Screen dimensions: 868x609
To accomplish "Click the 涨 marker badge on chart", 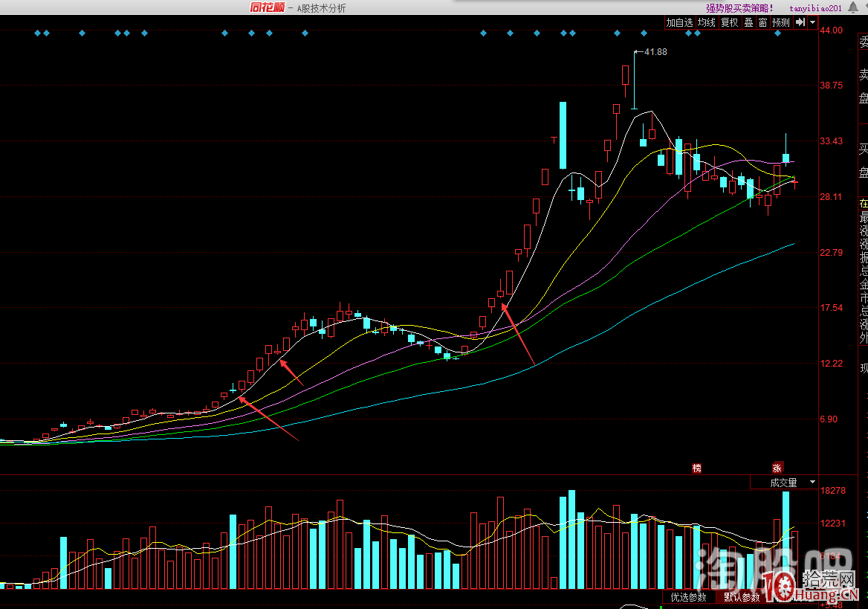I will pyautogui.click(x=777, y=468).
